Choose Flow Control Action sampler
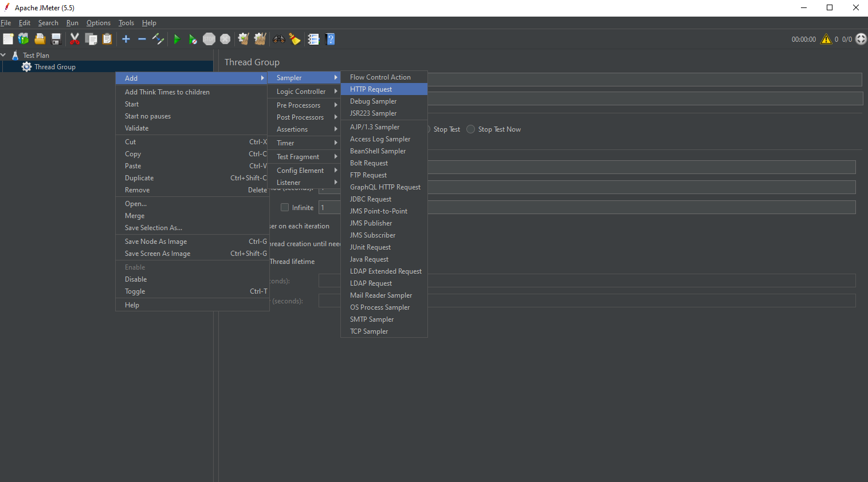Image resolution: width=868 pixels, height=482 pixels. pos(384,77)
